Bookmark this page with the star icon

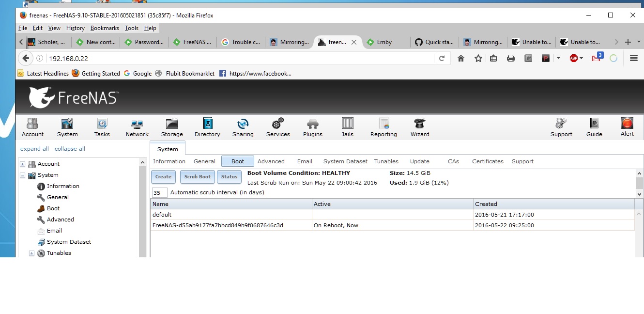pos(478,58)
